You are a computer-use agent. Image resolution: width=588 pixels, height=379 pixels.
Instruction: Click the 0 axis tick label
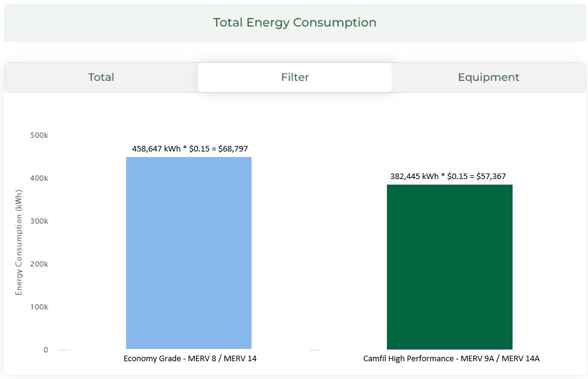click(46, 350)
